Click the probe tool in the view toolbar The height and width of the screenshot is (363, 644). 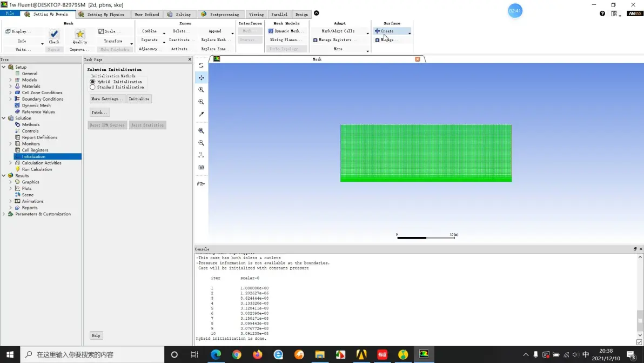pos(201,114)
